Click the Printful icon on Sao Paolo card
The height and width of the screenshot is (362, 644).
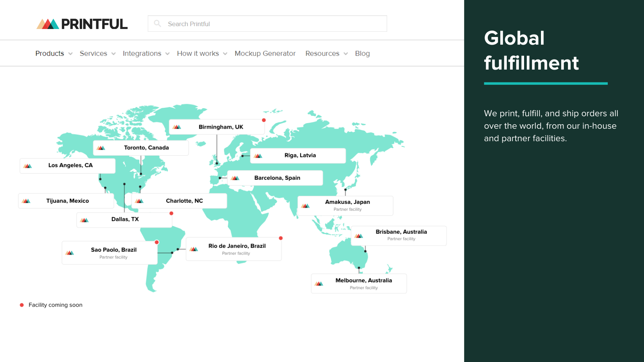(x=70, y=253)
